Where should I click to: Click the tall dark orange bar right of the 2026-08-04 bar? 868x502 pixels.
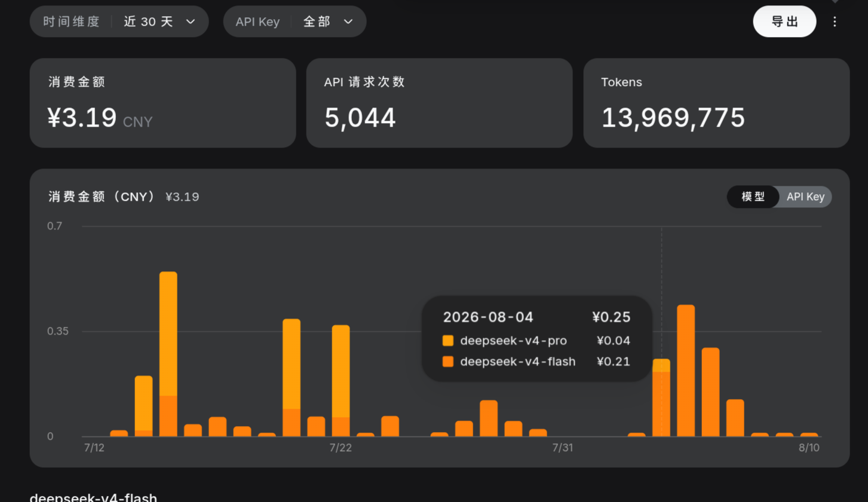point(686,371)
